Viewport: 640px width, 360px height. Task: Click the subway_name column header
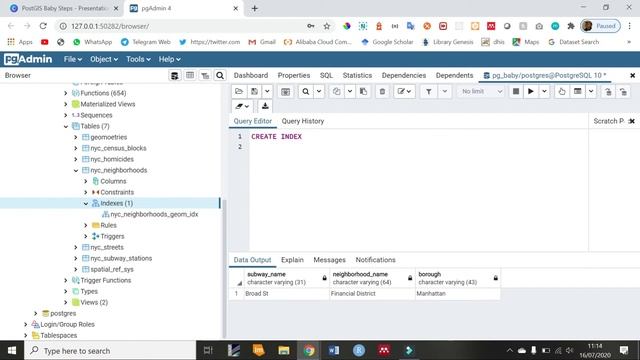286,278
